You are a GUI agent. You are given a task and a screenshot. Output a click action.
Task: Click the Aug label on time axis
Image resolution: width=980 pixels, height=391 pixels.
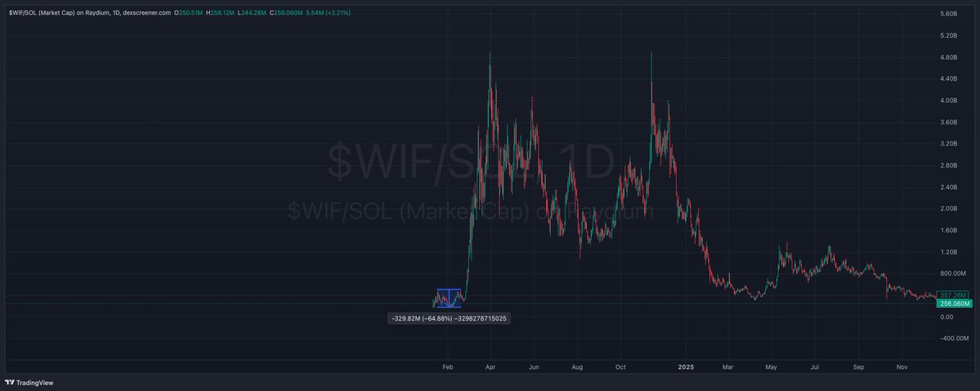tap(577, 367)
